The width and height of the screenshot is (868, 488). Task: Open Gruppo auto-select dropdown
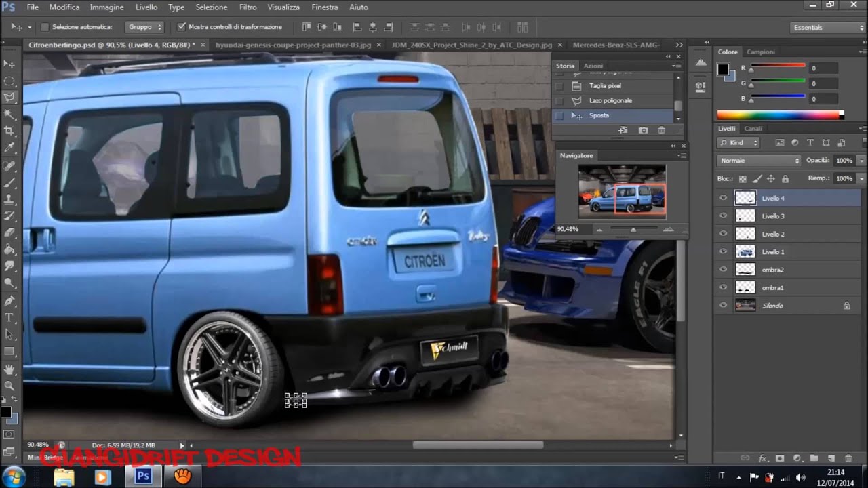pyautogui.click(x=144, y=27)
